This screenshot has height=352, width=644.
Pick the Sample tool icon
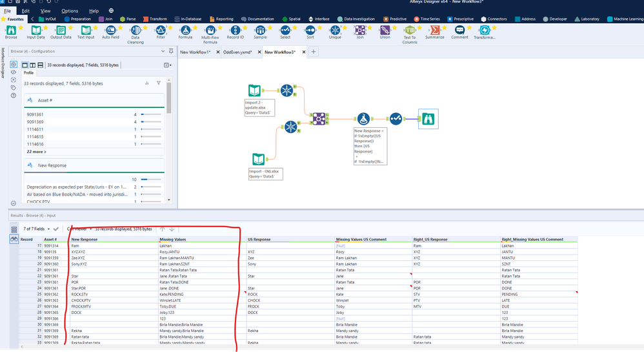(x=261, y=30)
